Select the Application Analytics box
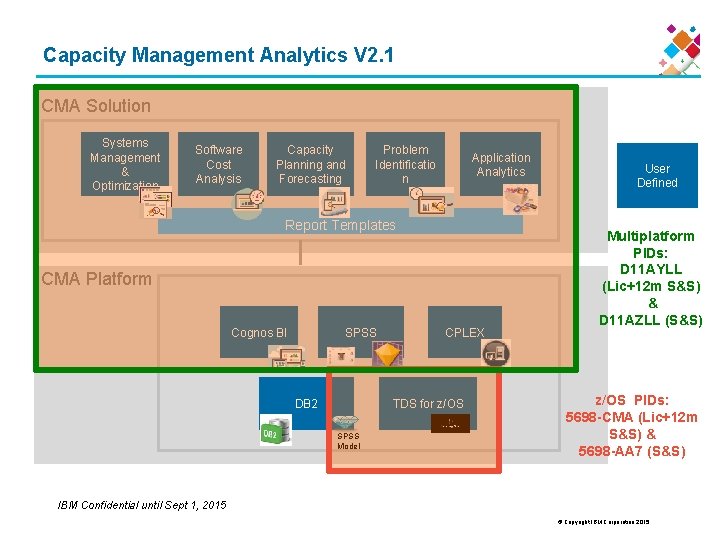The image size is (720, 540). click(x=501, y=164)
